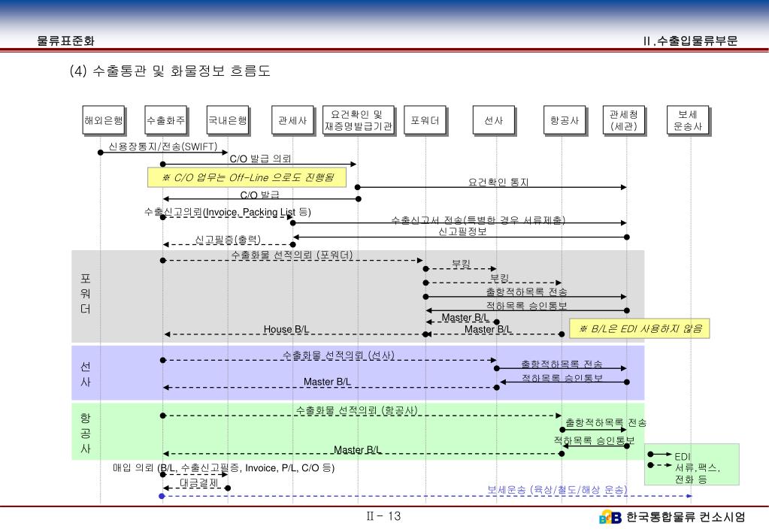Image resolution: width=769 pixels, height=532 pixels.
Task: Select the 항공사 actor box
Action: pos(565,120)
